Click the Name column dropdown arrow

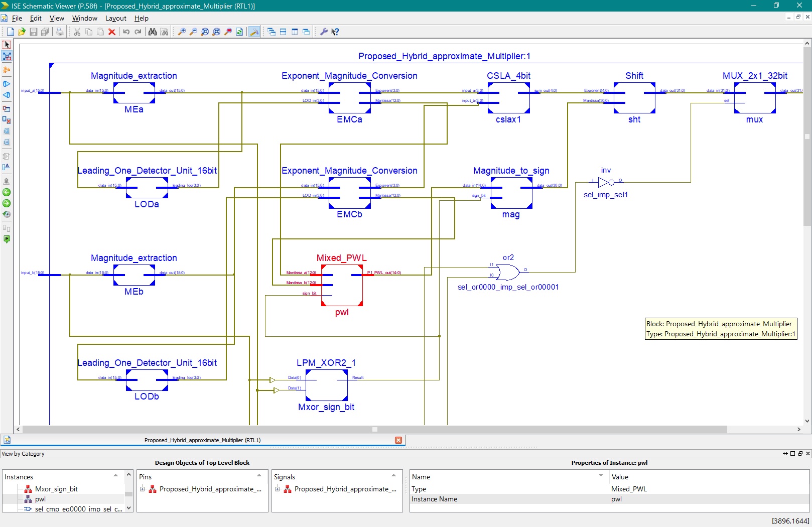pos(601,475)
